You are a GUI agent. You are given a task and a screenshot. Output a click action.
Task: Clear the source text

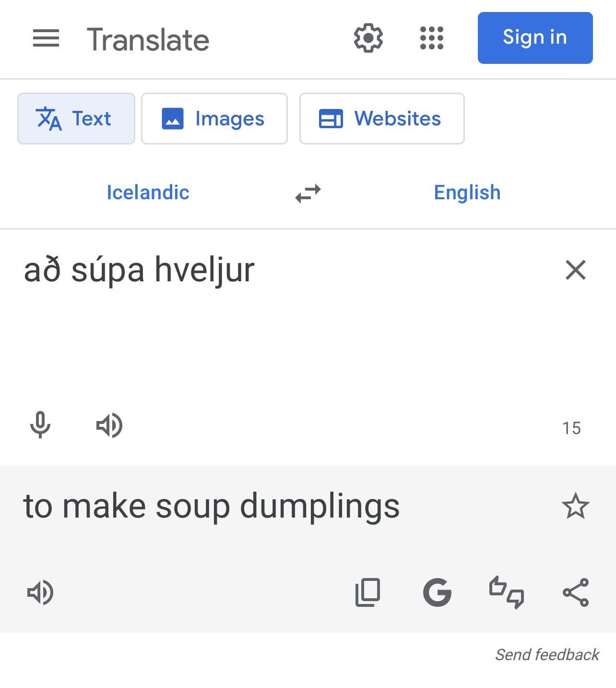pos(575,270)
